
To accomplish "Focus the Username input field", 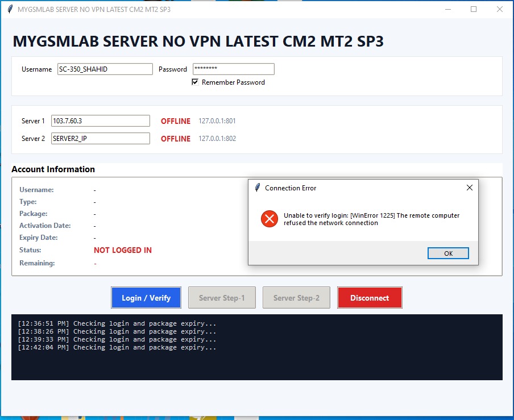I will point(105,69).
